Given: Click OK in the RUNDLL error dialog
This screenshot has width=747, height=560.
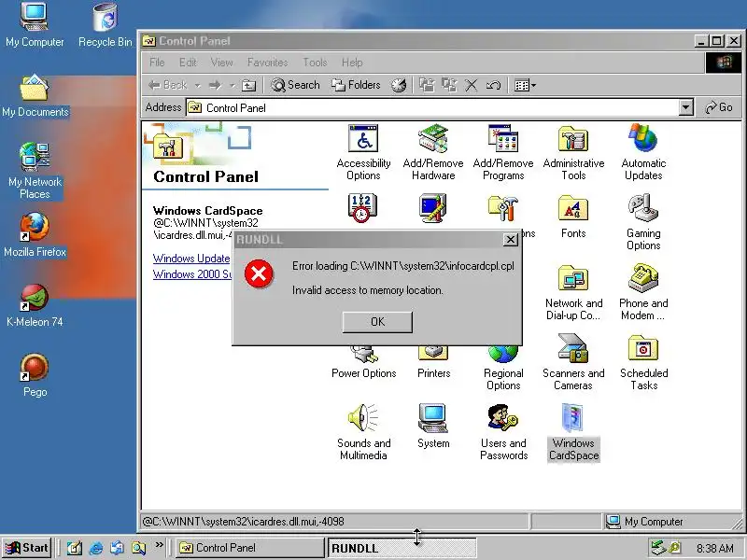Looking at the screenshot, I should pos(377,322).
